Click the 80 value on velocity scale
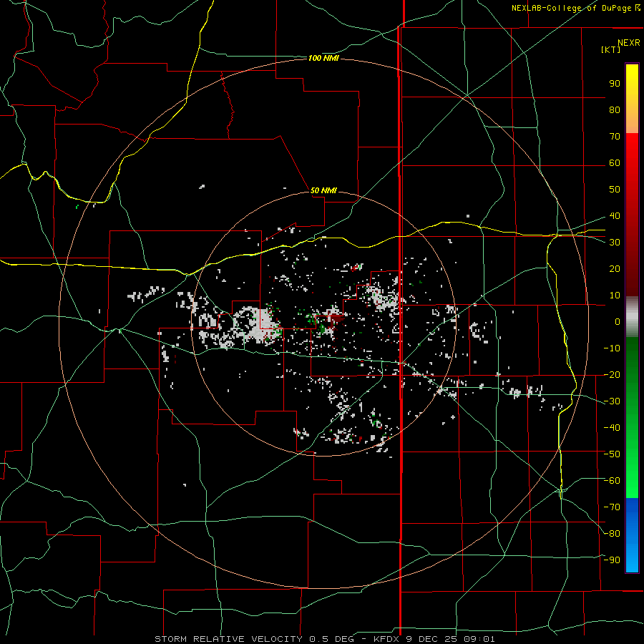 [615, 109]
